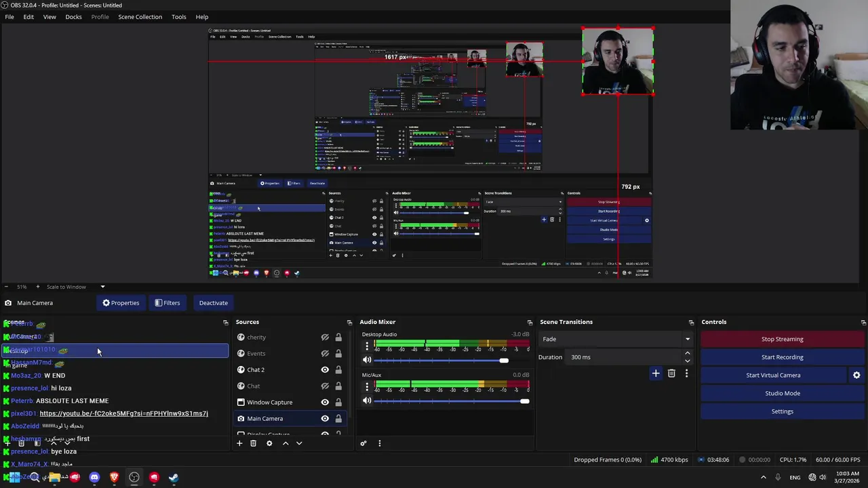Pop out the Audio Mixer dock
Screen dimensions: 868x488
(x=530, y=323)
